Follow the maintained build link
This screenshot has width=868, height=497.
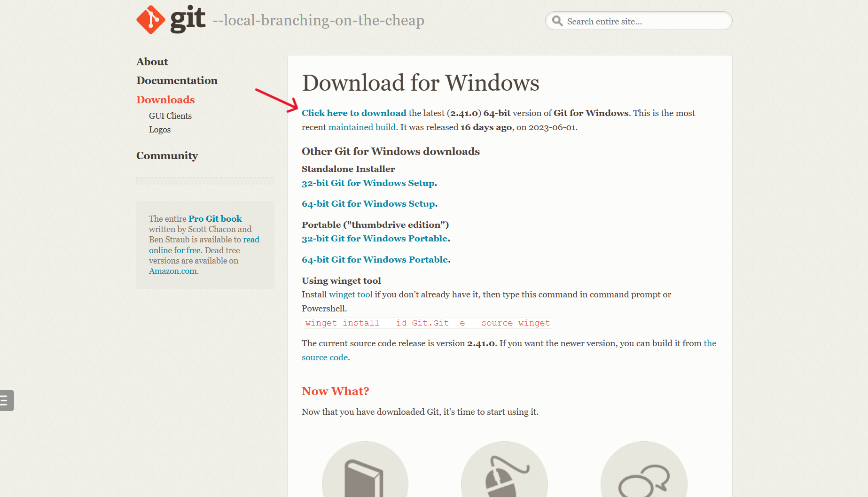[362, 127]
